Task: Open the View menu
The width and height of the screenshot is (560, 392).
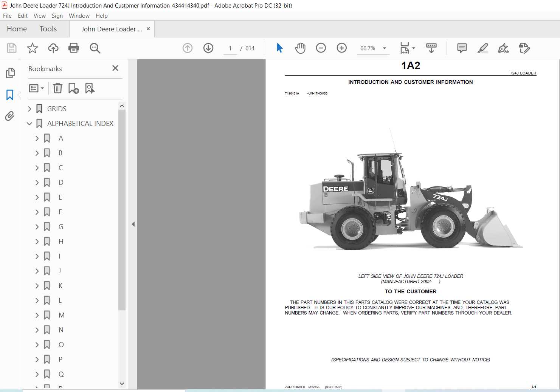Action: pos(40,16)
